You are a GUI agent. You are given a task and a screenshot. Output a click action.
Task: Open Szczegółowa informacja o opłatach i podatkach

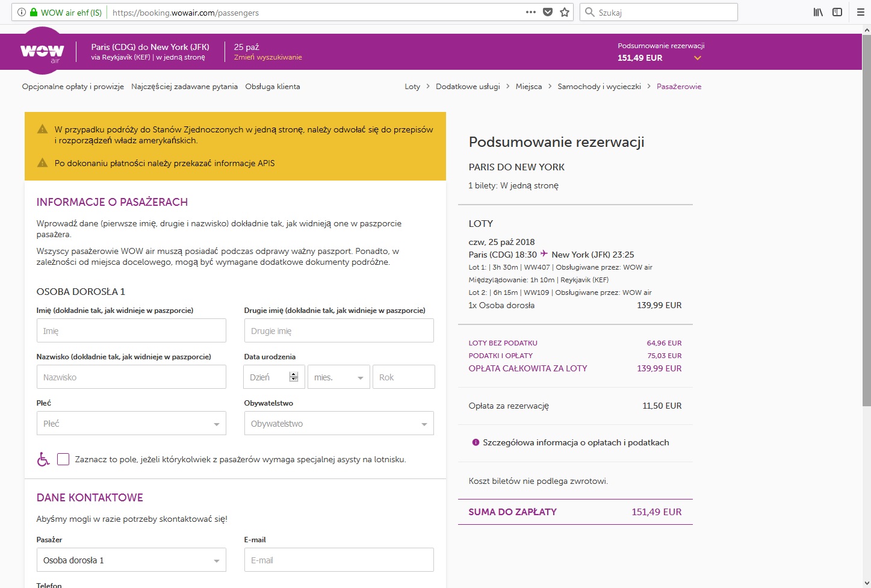coord(576,442)
